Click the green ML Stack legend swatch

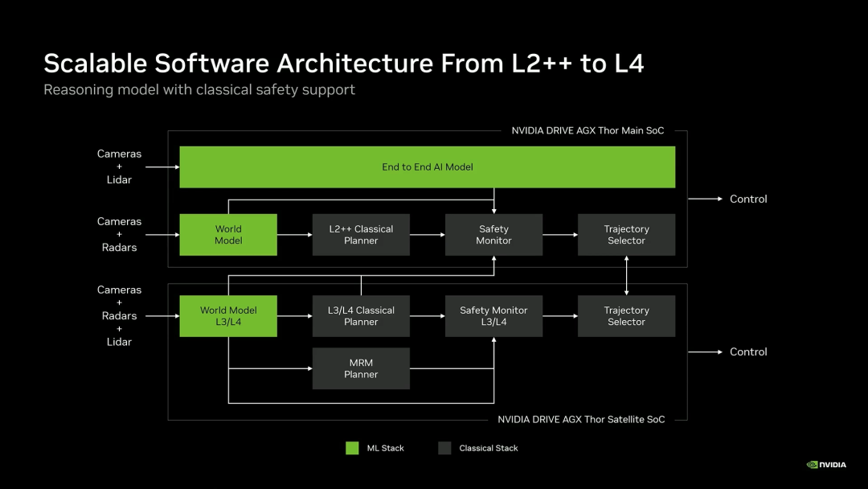coord(352,448)
